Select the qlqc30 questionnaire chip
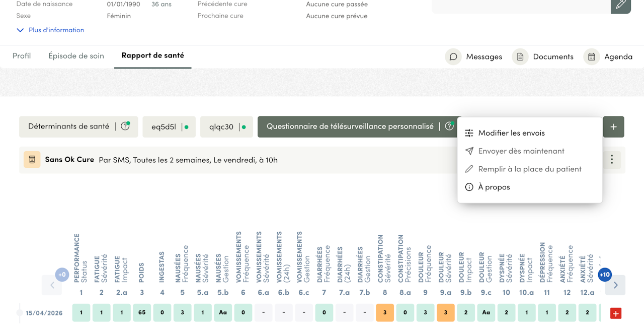 227,127
